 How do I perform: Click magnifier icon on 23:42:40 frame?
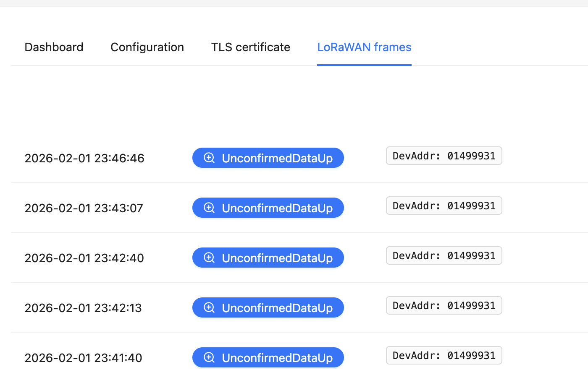tap(209, 258)
